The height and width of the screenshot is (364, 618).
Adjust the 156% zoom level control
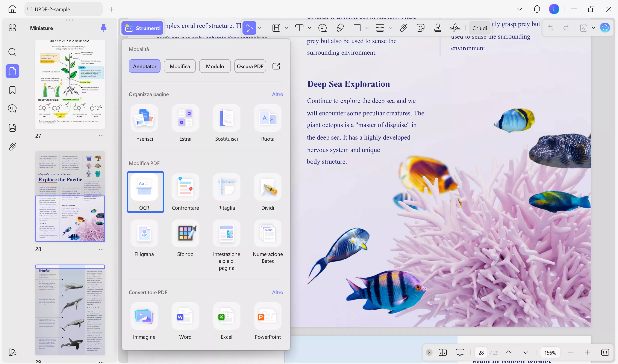[x=550, y=352]
